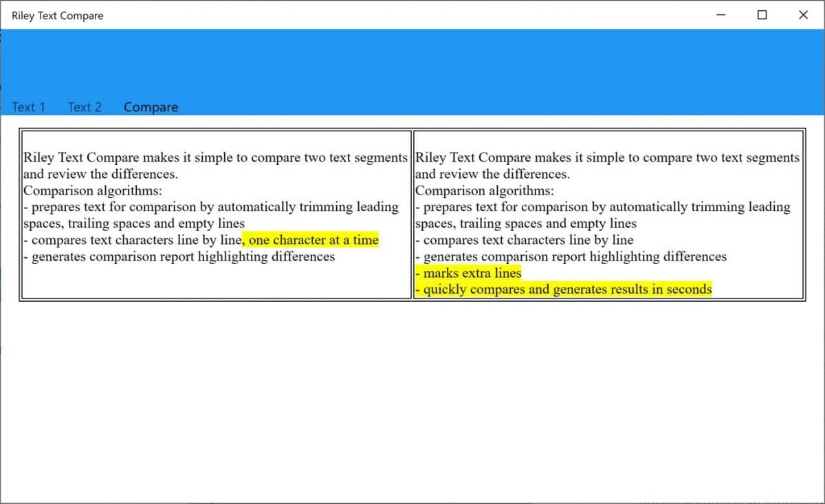This screenshot has width=825, height=504.
Task: Click the 'generates comparison report' line on the right
Action: point(571,256)
